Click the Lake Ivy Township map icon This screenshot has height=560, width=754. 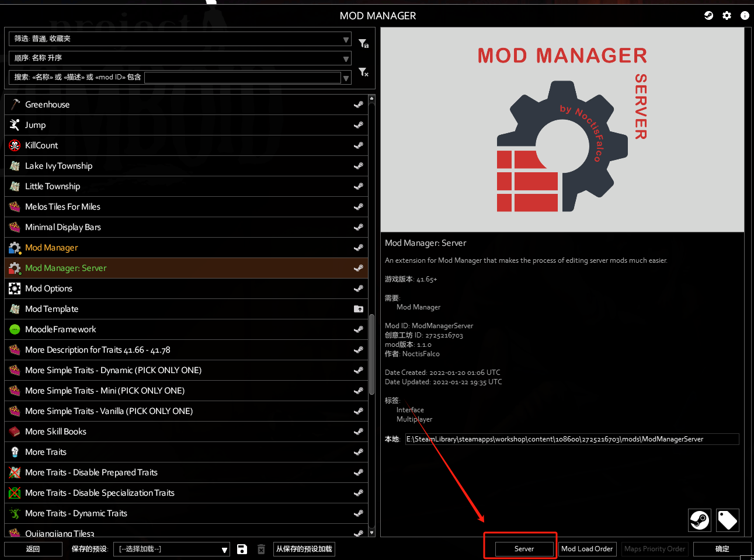pyautogui.click(x=15, y=166)
